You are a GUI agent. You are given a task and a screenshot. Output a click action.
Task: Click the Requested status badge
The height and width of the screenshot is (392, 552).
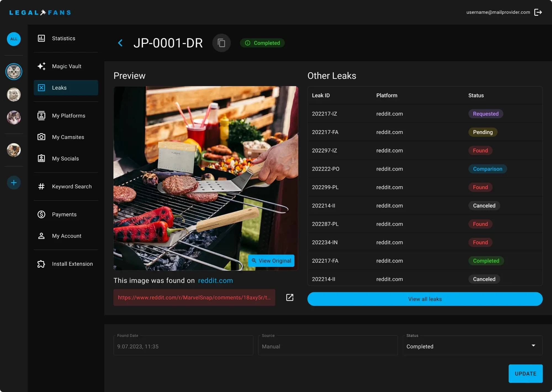pos(486,114)
